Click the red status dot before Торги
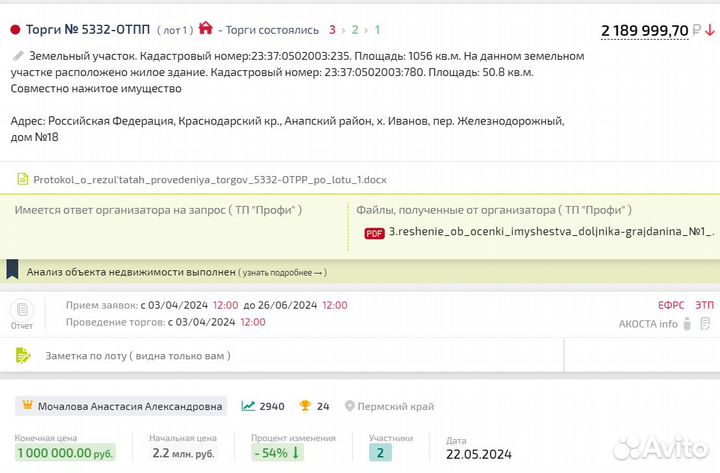Image resolution: width=720 pixels, height=473 pixels. (15, 30)
